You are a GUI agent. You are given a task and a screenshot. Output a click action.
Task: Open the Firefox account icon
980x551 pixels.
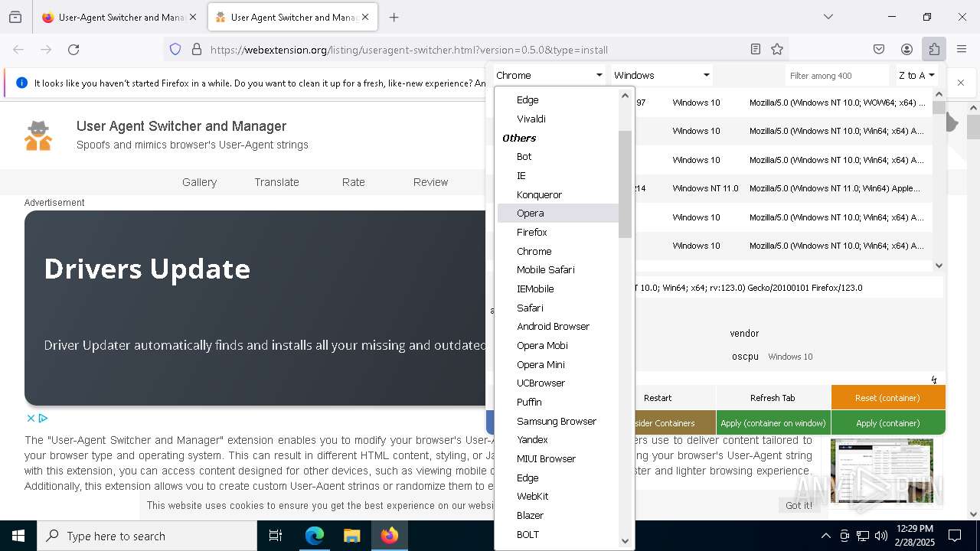(x=906, y=50)
